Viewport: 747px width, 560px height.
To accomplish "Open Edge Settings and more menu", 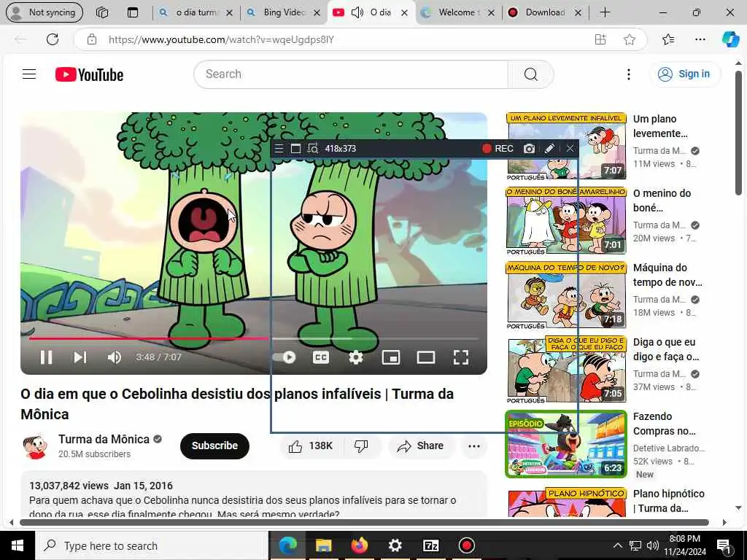I will pyautogui.click(x=700, y=39).
